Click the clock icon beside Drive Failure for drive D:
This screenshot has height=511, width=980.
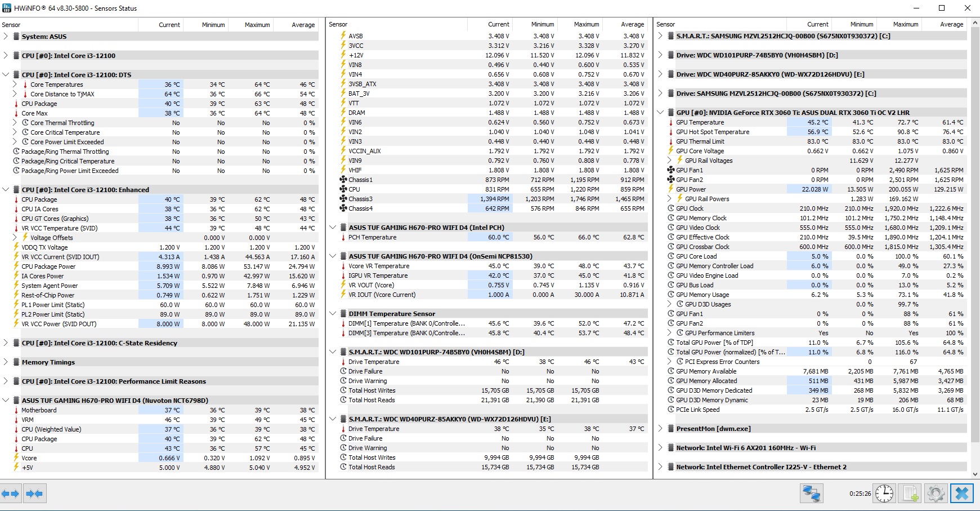point(343,371)
